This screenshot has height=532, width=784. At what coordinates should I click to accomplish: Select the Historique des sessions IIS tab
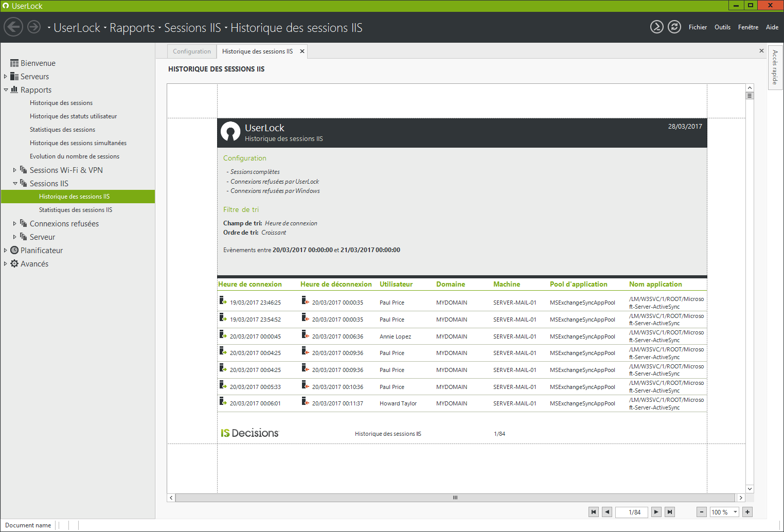[x=257, y=51]
